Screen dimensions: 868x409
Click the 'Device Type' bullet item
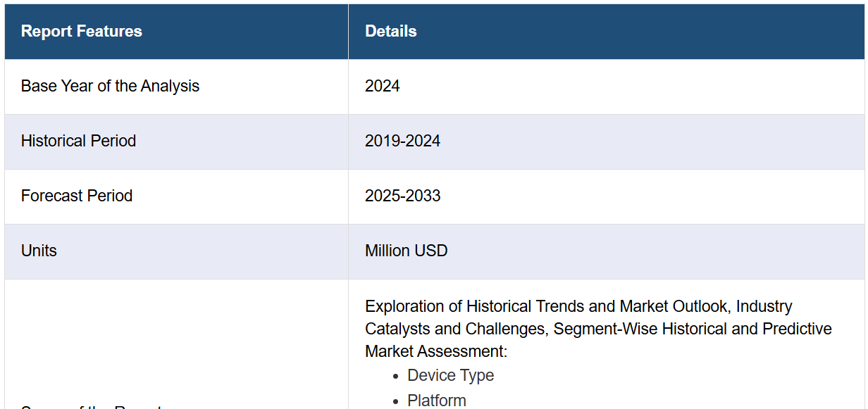(451, 375)
